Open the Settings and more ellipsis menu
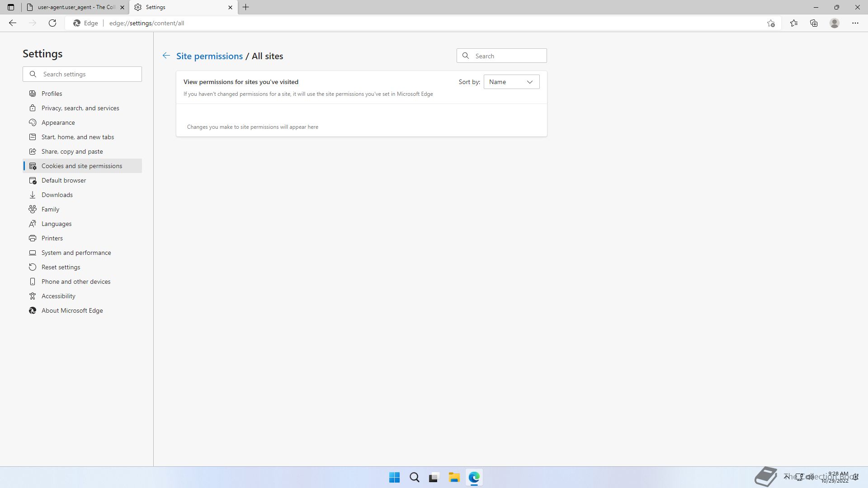The height and width of the screenshot is (488, 868). click(855, 23)
